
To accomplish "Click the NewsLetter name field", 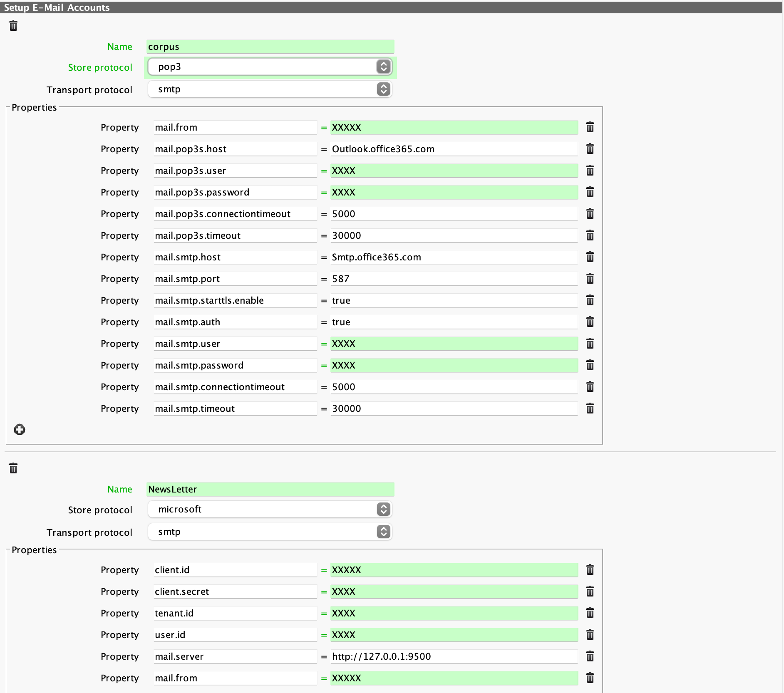I will point(270,489).
